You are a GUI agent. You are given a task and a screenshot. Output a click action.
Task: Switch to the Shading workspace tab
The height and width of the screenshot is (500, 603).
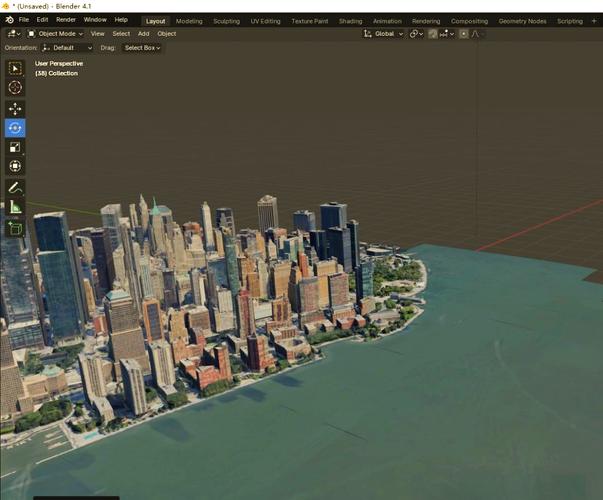(350, 21)
